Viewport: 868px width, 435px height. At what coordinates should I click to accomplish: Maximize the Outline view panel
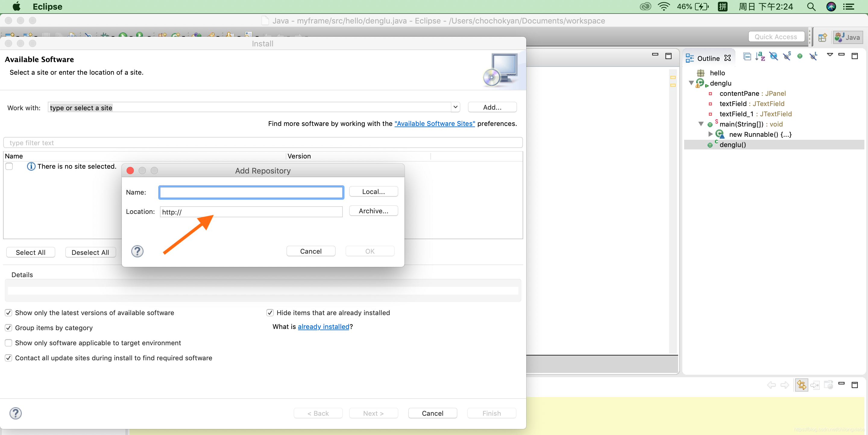click(854, 56)
